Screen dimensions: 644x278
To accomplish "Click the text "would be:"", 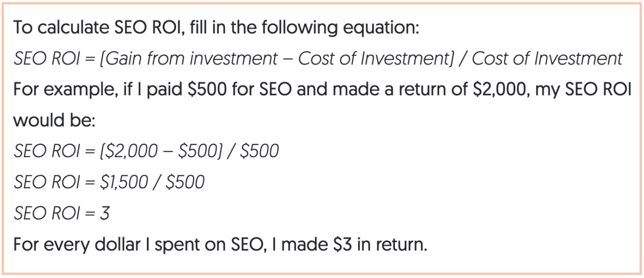I will click(54, 121).
